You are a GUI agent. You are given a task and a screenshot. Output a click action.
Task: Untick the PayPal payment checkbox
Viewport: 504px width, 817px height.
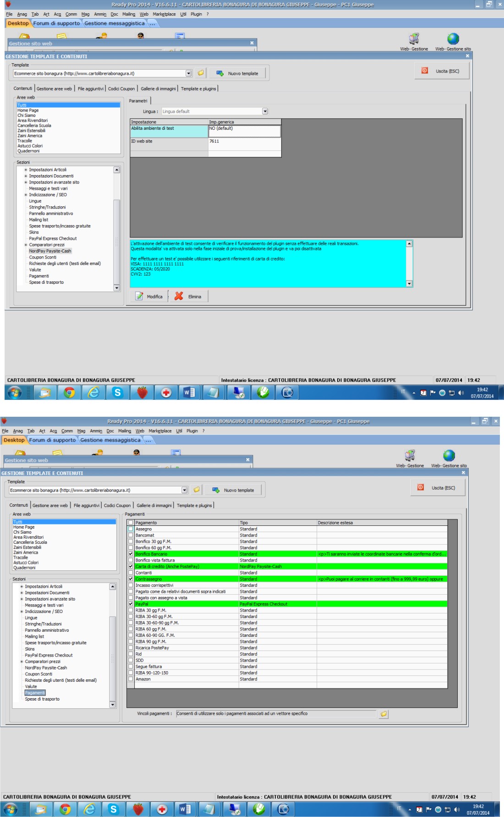[x=131, y=604]
